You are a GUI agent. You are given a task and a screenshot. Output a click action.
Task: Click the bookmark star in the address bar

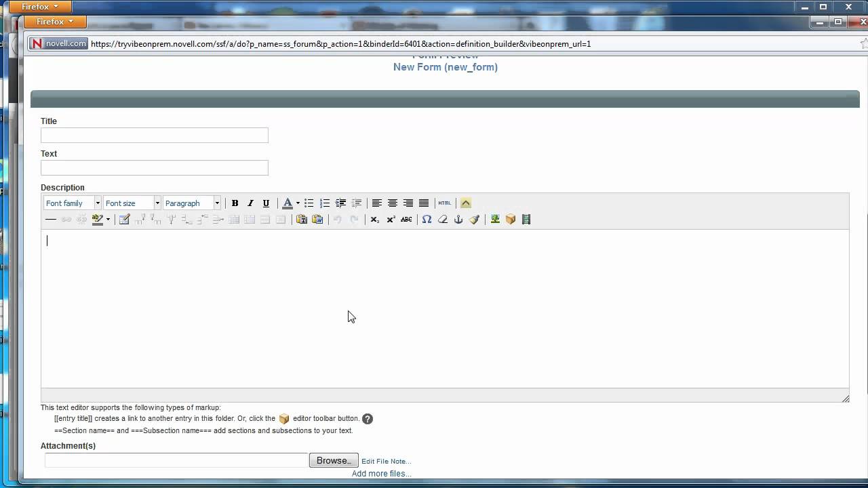[x=864, y=43]
